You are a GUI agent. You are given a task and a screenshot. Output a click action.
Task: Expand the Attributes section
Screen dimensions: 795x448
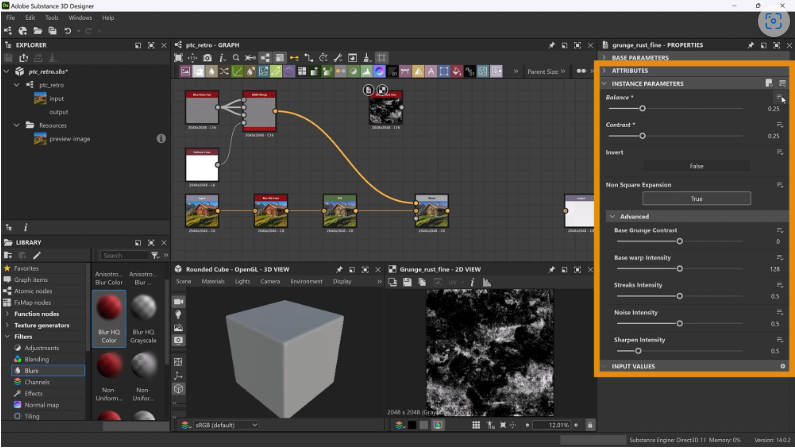coord(604,70)
